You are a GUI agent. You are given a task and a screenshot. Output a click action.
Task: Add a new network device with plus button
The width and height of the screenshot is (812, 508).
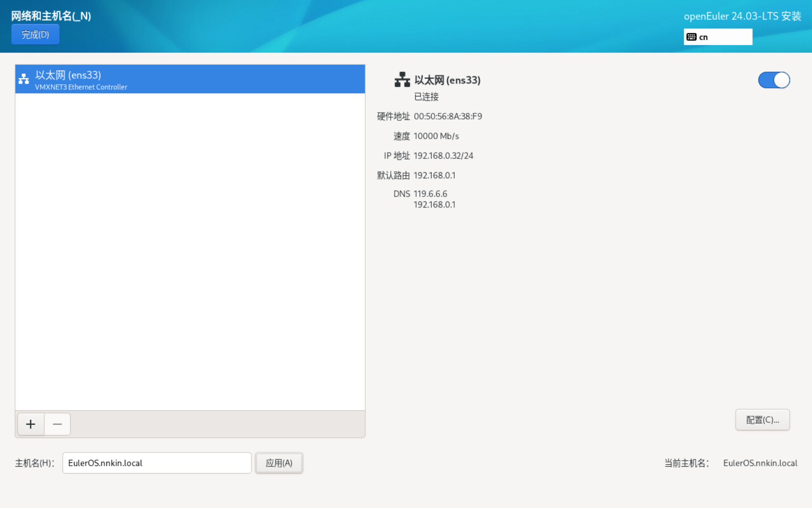[x=31, y=424]
